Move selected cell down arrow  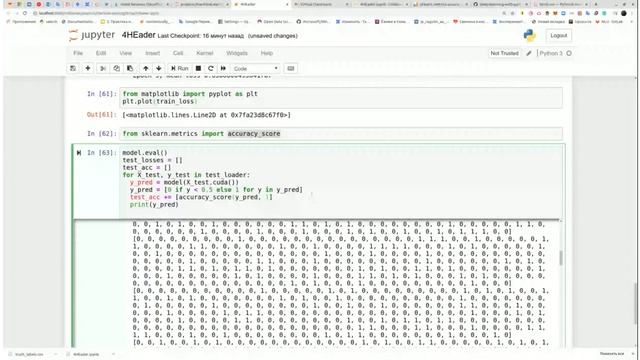point(159,69)
